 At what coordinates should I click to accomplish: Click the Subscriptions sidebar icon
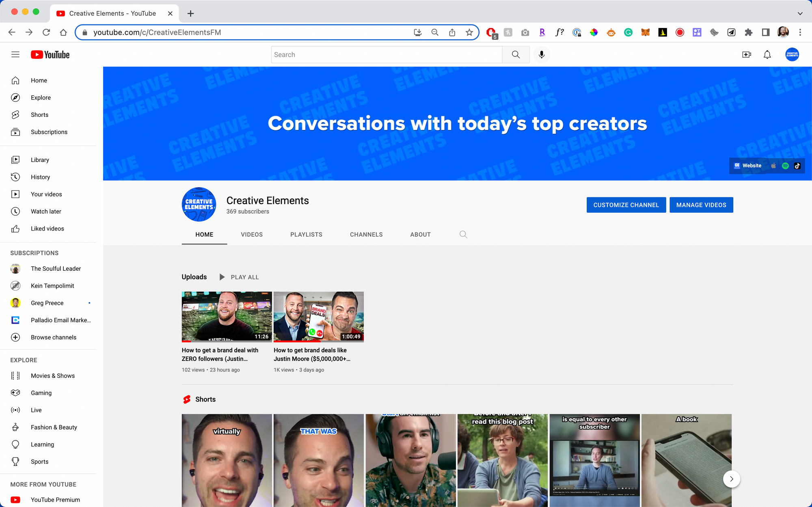click(x=16, y=132)
